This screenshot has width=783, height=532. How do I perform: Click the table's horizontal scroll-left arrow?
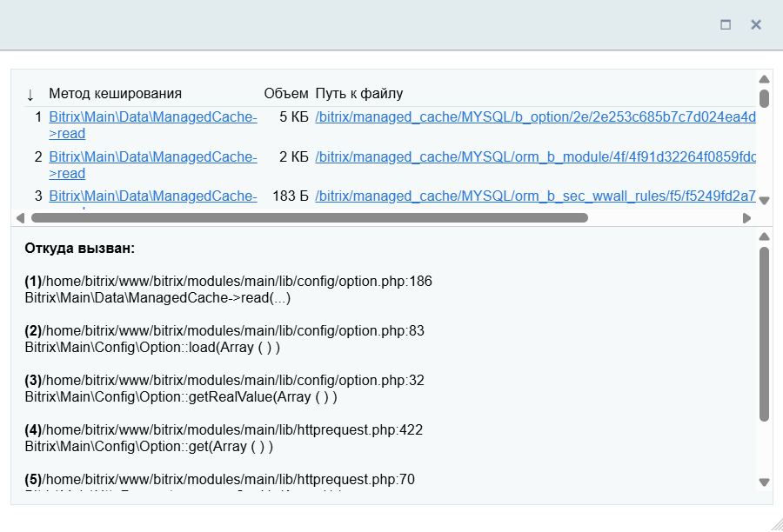click(21, 218)
